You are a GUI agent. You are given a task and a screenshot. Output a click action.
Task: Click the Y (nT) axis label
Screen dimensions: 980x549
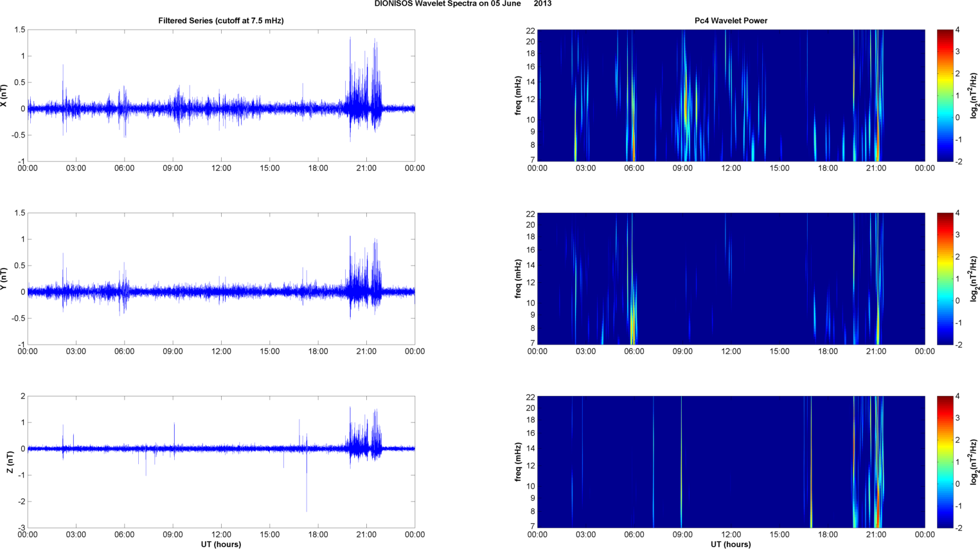click(4, 278)
